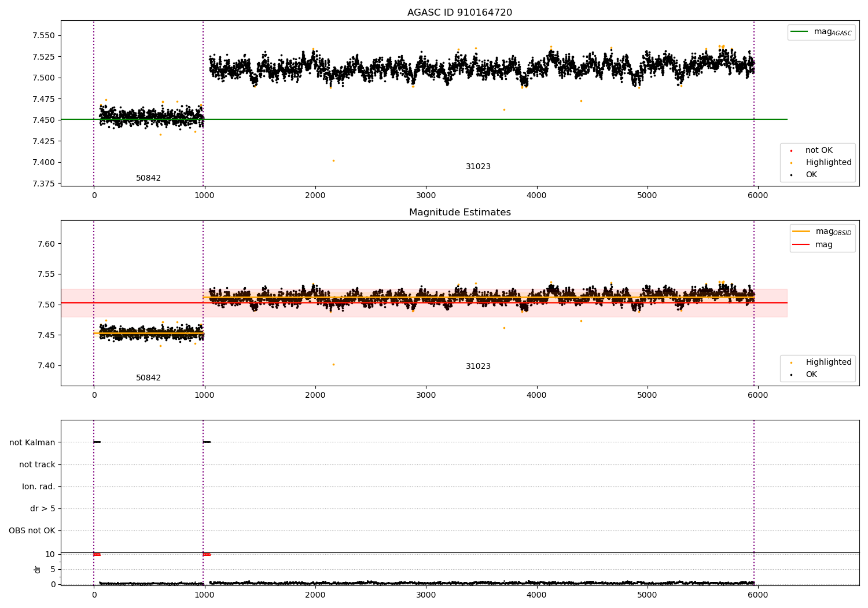Viewport: 868px width, 608px height.
Task: Click "Highlighted" in the top plot legend
Action: [829, 163]
